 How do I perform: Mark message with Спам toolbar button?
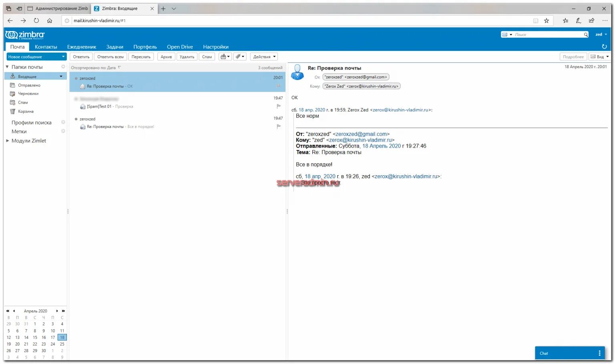click(x=207, y=57)
